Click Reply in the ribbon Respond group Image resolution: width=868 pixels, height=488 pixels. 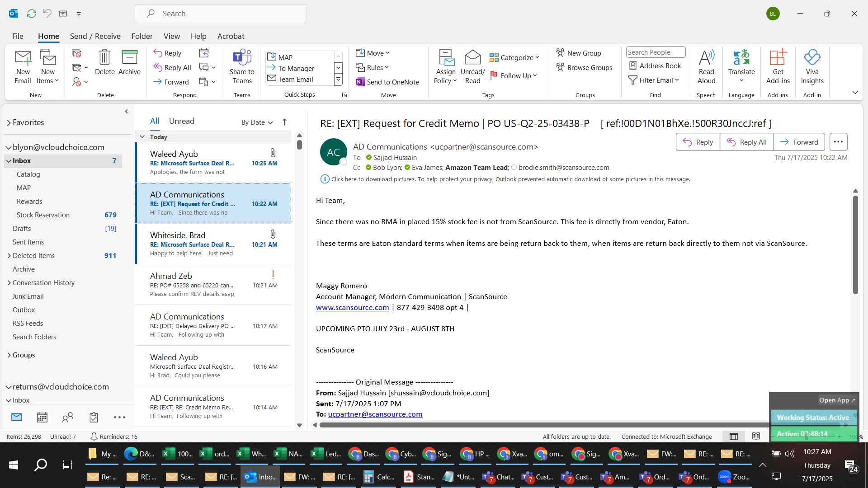167,53
